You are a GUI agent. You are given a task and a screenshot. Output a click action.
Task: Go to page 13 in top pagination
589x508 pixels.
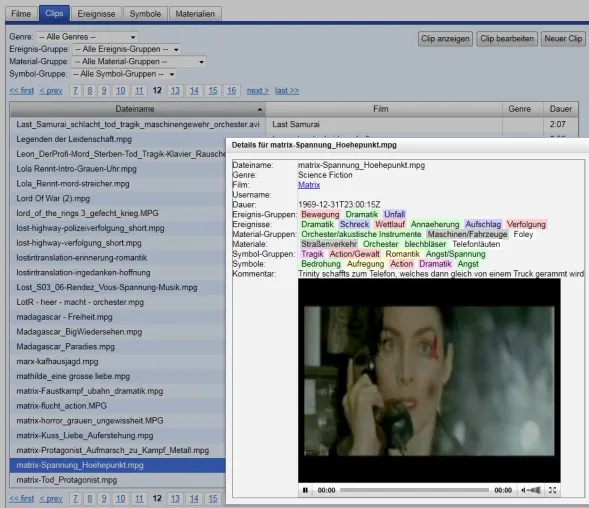point(175,91)
